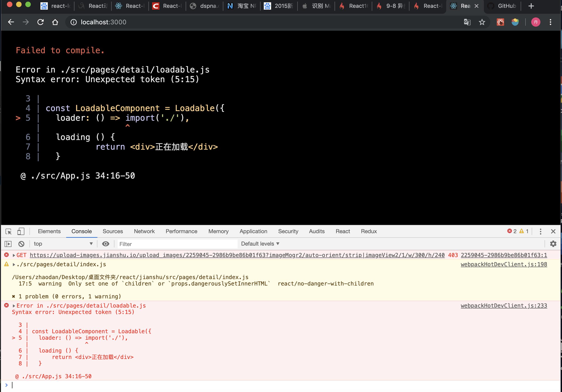Toggle the device toolbar icon

pyautogui.click(x=21, y=231)
